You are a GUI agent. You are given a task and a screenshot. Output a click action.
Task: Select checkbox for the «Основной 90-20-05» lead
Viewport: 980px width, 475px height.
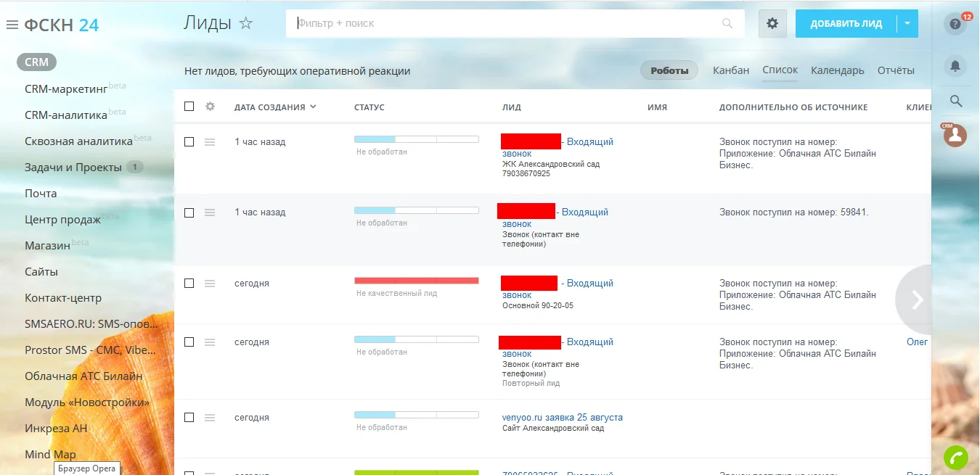pyautogui.click(x=189, y=284)
